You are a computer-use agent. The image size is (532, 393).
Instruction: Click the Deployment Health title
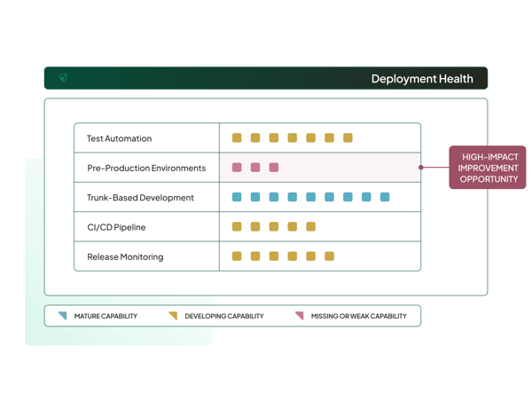point(422,79)
